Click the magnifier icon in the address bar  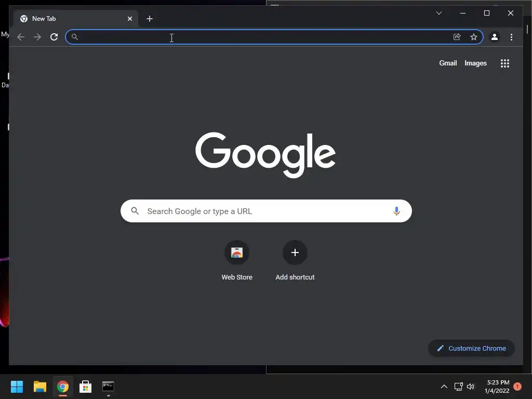point(75,37)
